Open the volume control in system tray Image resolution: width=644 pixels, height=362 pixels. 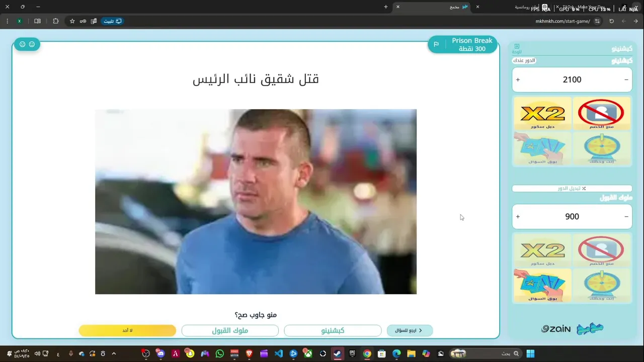click(37, 354)
